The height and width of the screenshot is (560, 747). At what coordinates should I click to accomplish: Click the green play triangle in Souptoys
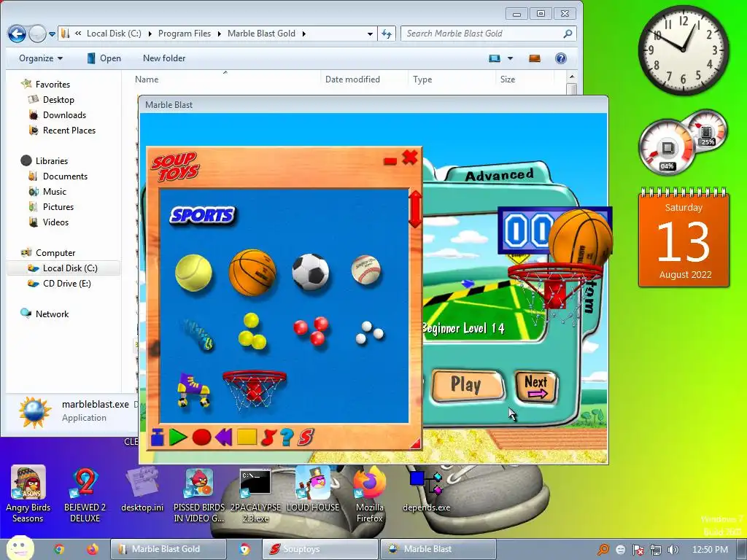[178, 437]
